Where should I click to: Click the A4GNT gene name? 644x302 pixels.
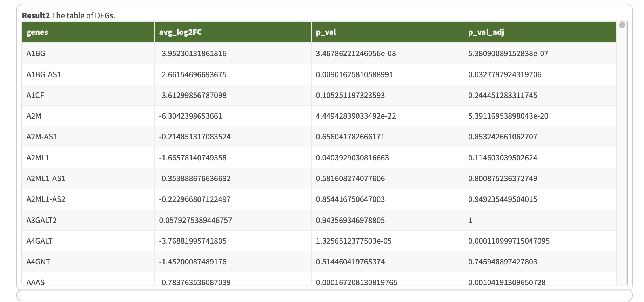(x=38, y=262)
